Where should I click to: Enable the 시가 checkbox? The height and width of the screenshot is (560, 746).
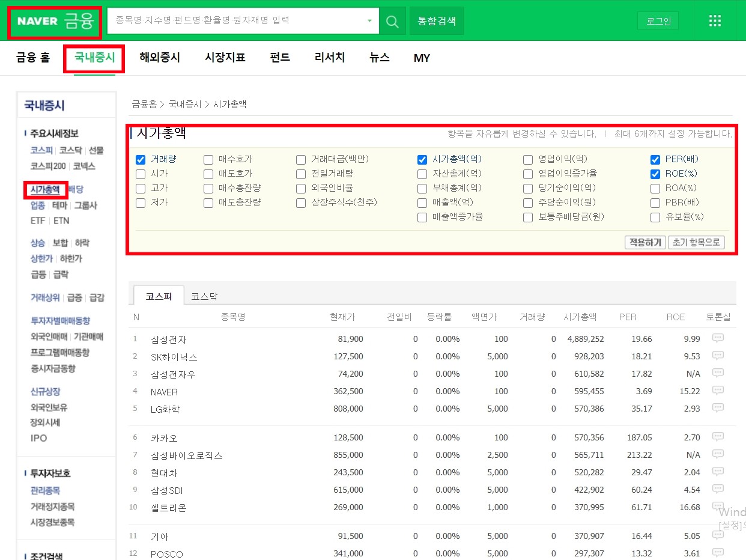coord(140,174)
